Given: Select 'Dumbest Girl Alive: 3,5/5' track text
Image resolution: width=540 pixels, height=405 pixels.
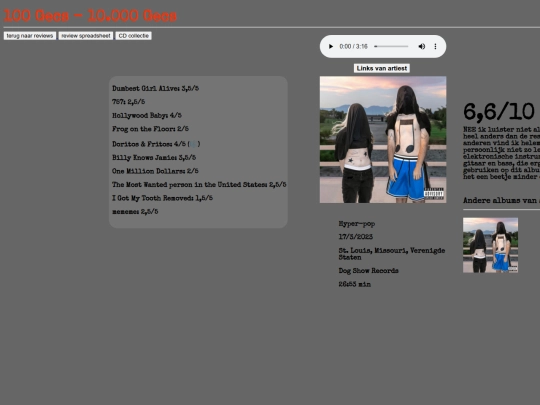Looking at the screenshot, I should [155, 89].
